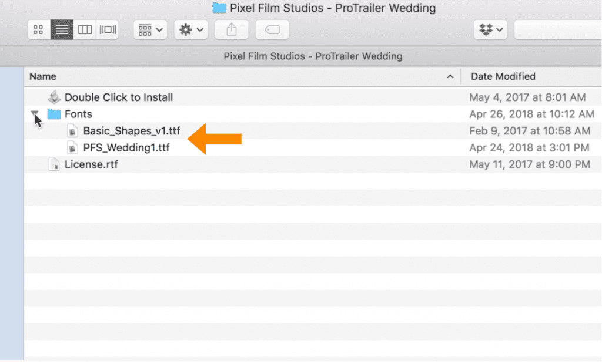Collapse the Fonts folder disclosure triangle
This screenshot has height=364, width=602.
point(35,113)
